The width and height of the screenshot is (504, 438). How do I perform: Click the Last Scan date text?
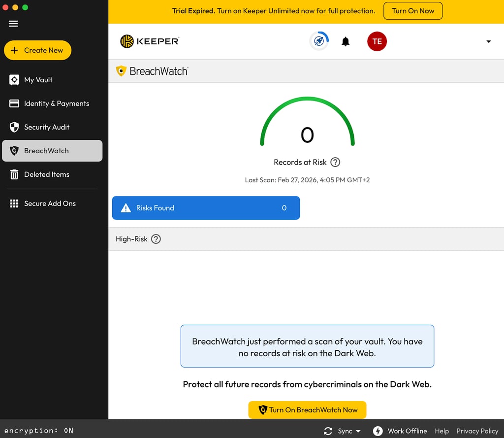(x=307, y=180)
